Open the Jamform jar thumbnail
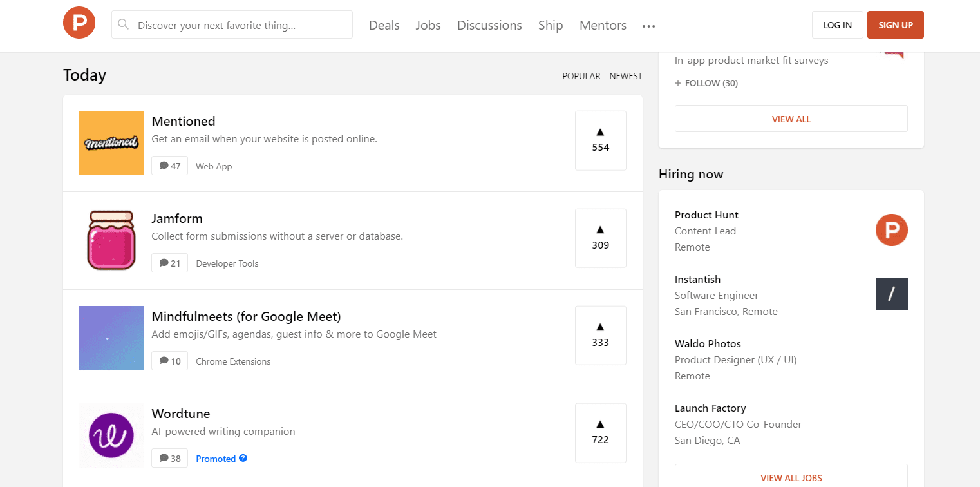Screen dimensions: 980x487 (x=111, y=240)
